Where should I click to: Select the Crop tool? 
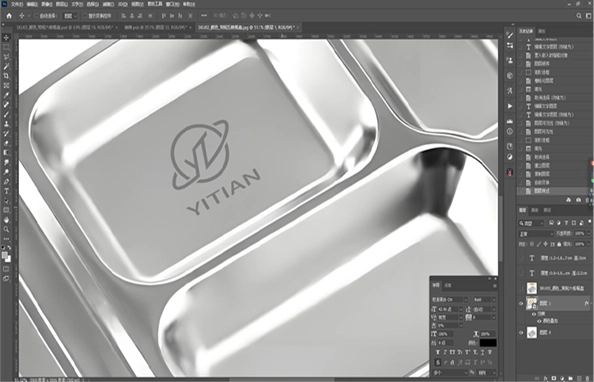coord(6,76)
